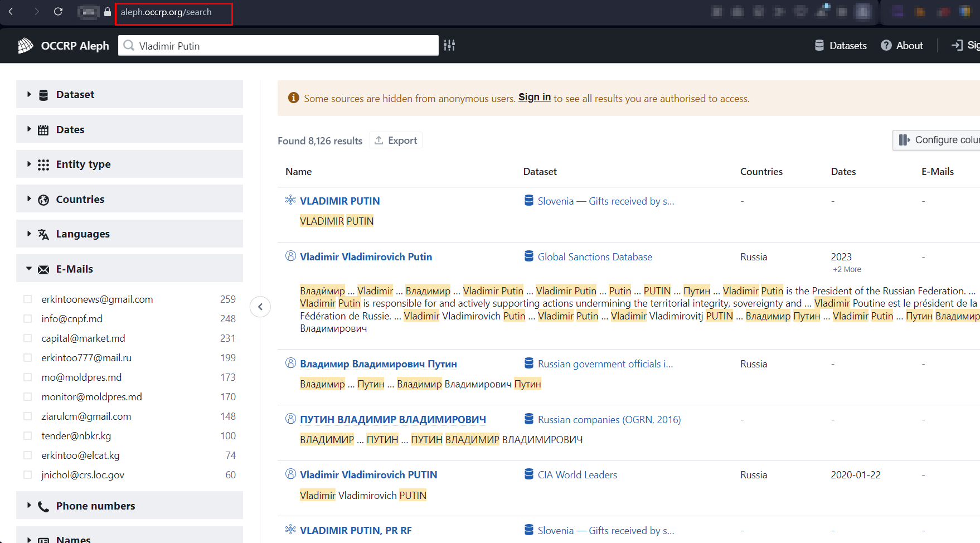The height and width of the screenshot is (543, 980).
Task: Collapse sidebar with the round chevron button
Action: pos(260,307)
